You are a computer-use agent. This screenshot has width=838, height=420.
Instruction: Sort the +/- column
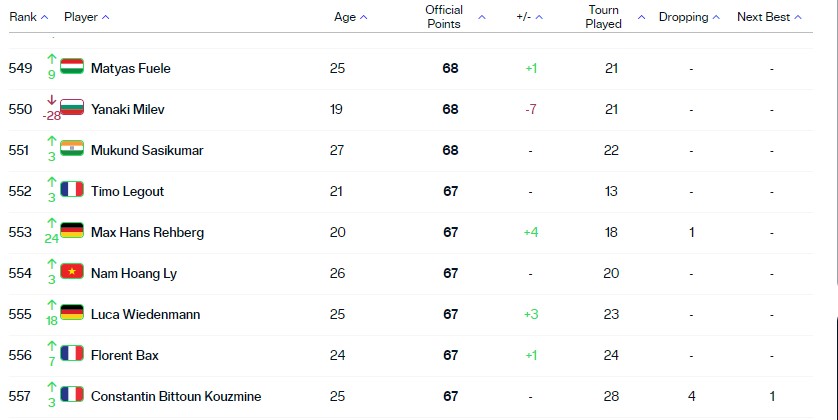click(539, 18)
